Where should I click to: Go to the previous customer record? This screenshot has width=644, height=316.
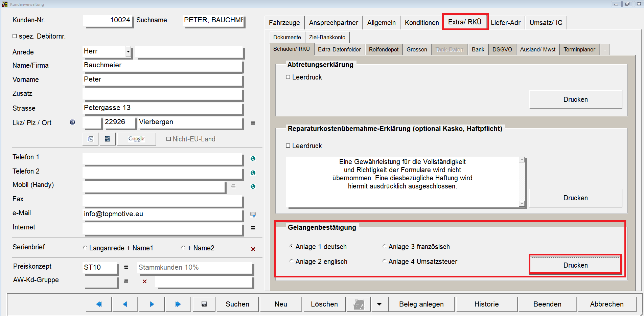(125, 304)
